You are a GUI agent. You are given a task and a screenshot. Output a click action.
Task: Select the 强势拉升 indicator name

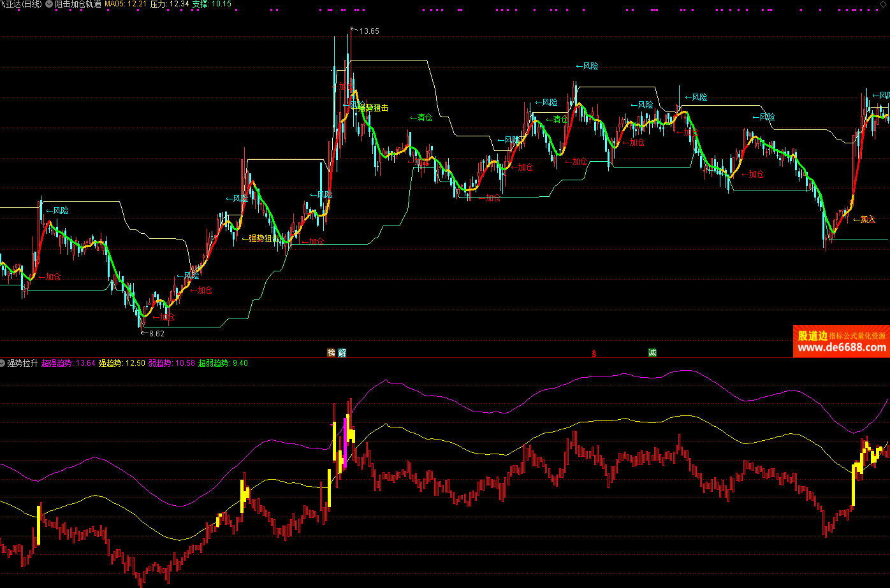pos(22,363)
